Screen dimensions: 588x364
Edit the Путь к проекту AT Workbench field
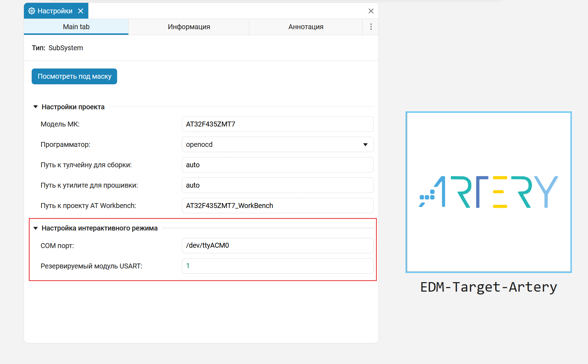coord(278,206)
